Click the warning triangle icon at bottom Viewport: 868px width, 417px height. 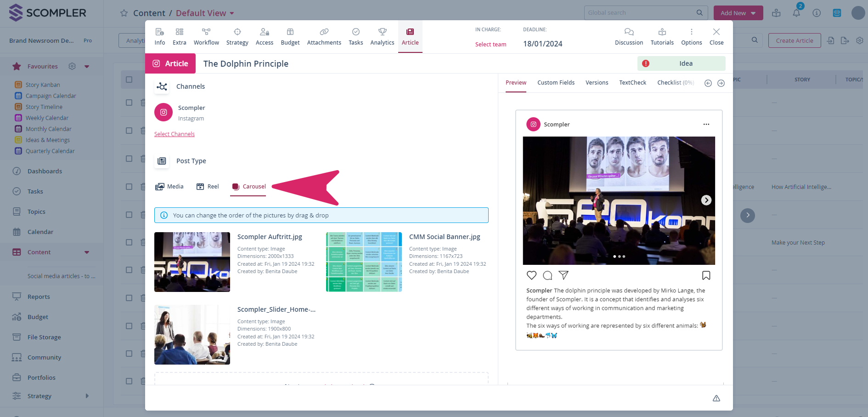tap(716, 398)
